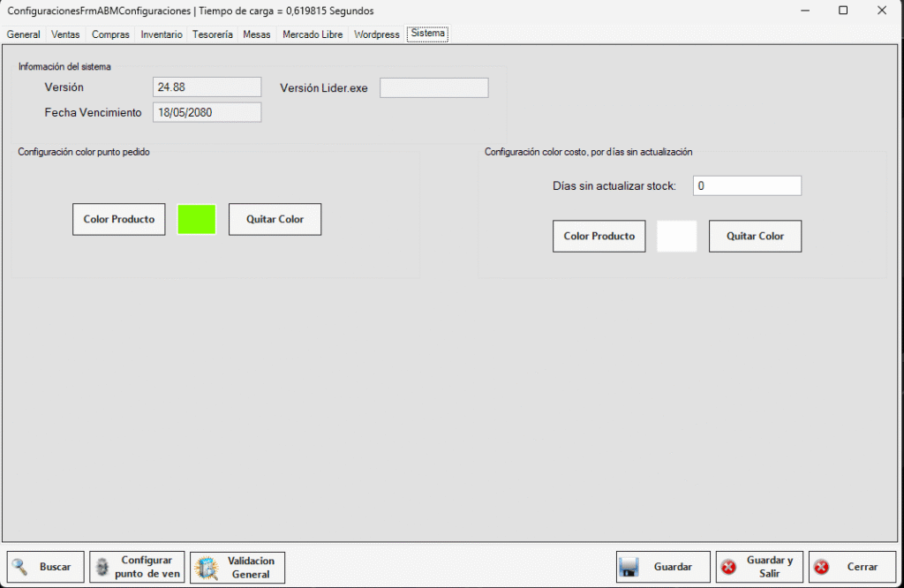
Task: Click the Días sin actualizar stock field
Action: click(747, 185)
